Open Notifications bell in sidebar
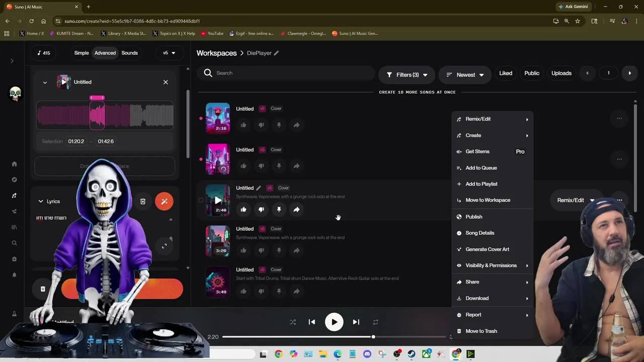644x362 pixels. click(14, 275)
